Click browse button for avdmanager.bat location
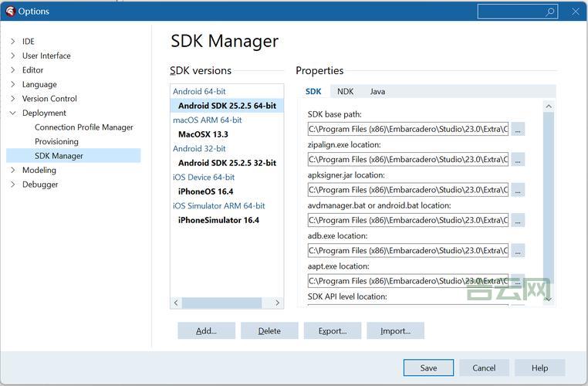Screen dimensions: 588x386 [518, 220]
